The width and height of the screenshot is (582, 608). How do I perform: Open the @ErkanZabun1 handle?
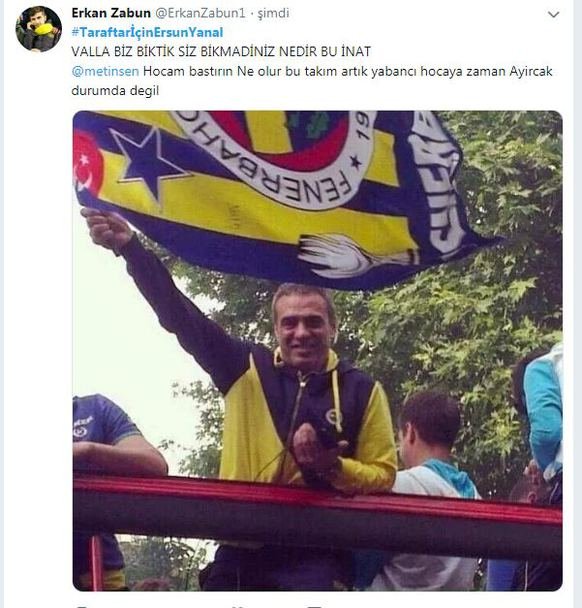click(200, 13)
